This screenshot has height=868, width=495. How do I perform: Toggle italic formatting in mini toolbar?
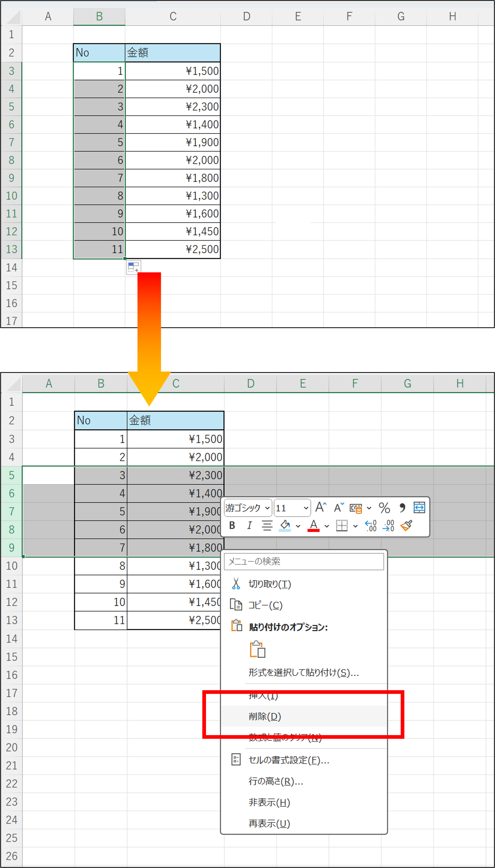pyautogui.click(x=249, y=526)
